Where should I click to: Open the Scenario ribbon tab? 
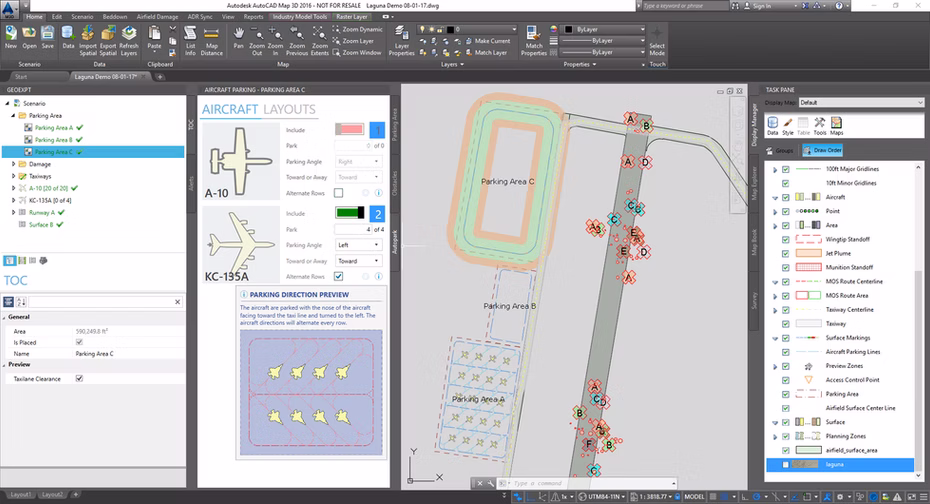[x=82, y=17]
